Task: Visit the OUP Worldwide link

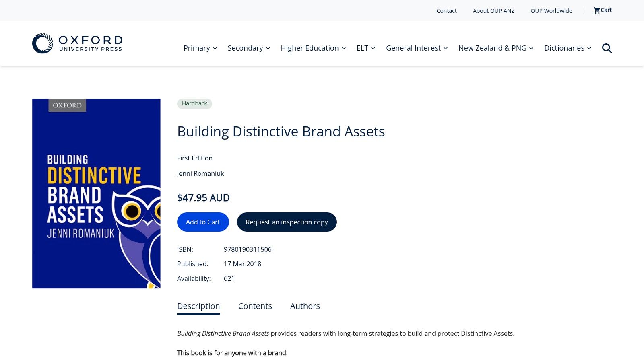Action: 551,11
